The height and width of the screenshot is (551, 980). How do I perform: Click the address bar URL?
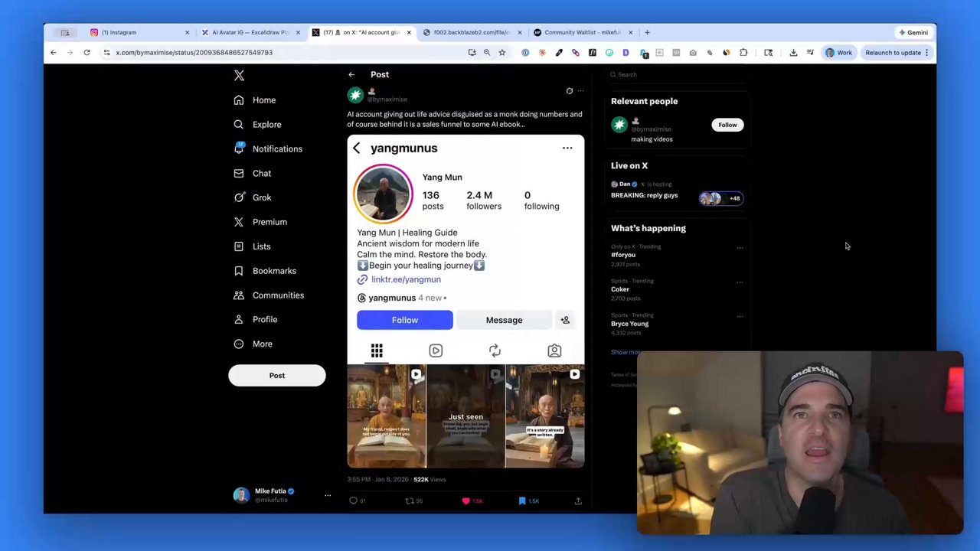tap(194, 53)
